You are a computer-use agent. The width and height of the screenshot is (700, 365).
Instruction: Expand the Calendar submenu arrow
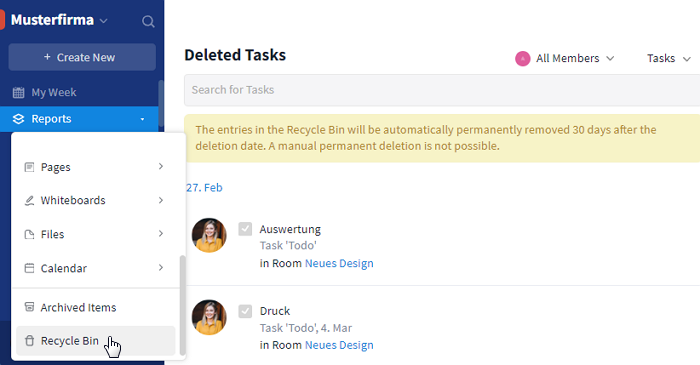(161, 268)
